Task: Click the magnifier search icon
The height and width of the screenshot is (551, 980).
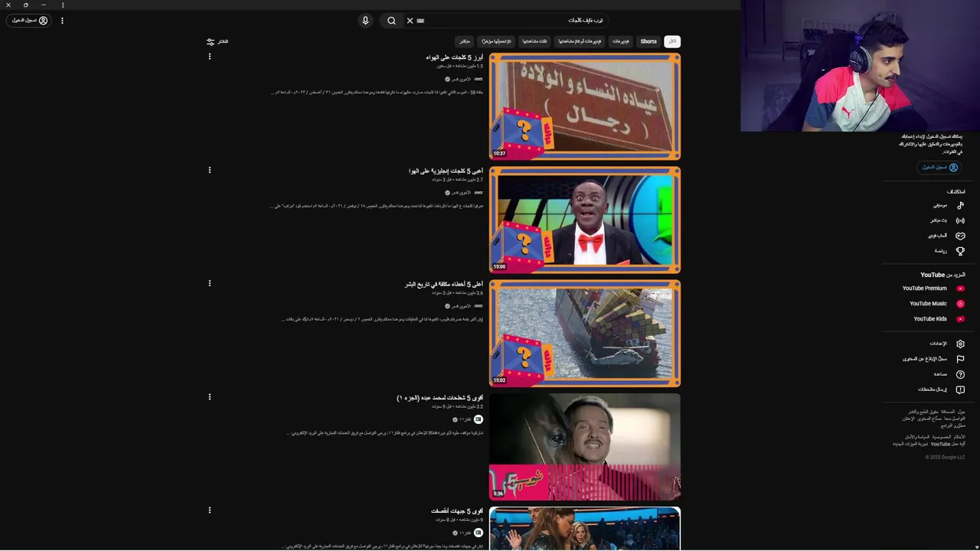Action: [391, 21]
